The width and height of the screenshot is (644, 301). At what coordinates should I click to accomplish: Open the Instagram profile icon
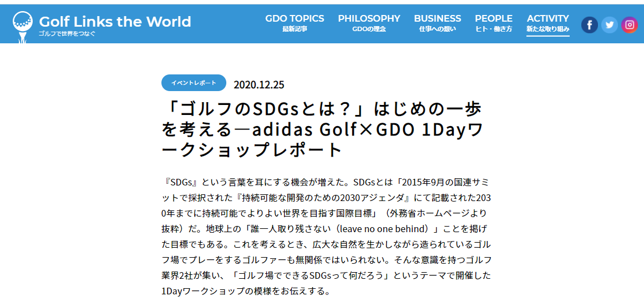click(629, 24)
